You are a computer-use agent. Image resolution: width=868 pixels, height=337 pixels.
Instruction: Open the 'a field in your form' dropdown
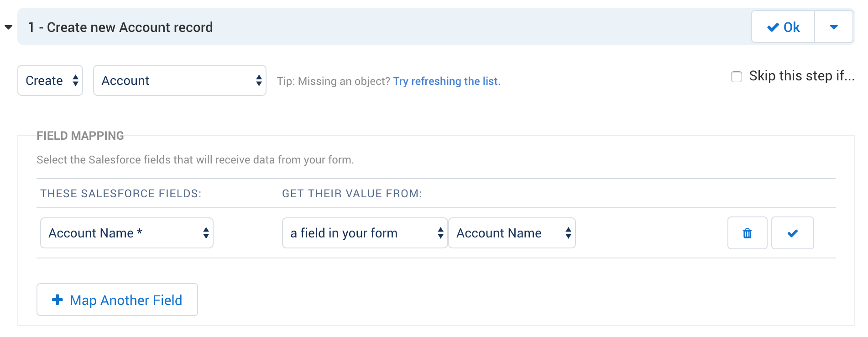click(x=365, y=233)
